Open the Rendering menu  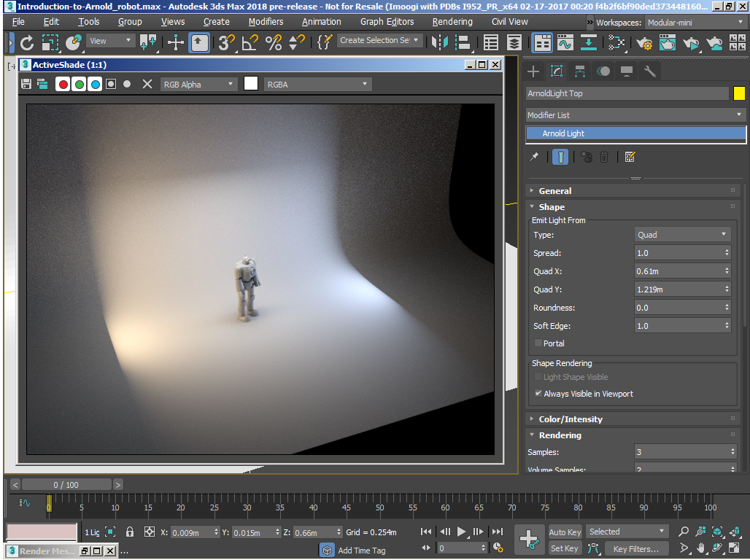[452, 22]
